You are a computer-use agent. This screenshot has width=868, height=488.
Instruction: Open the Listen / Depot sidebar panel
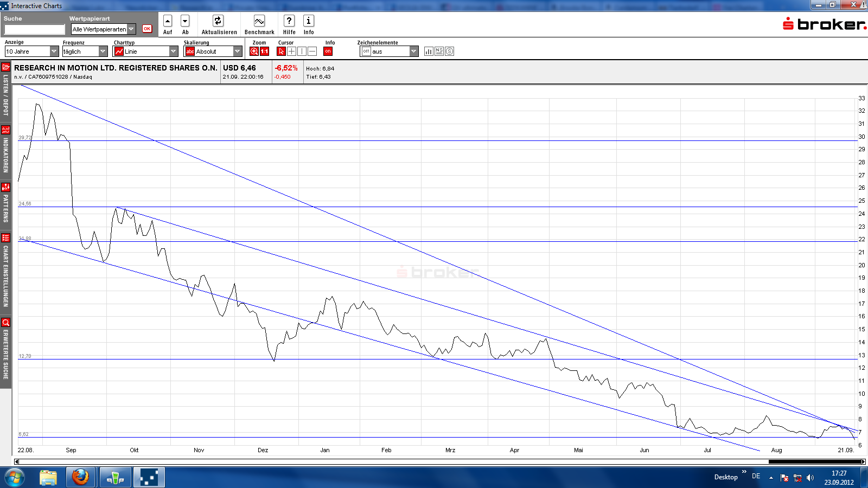point(5,90)
